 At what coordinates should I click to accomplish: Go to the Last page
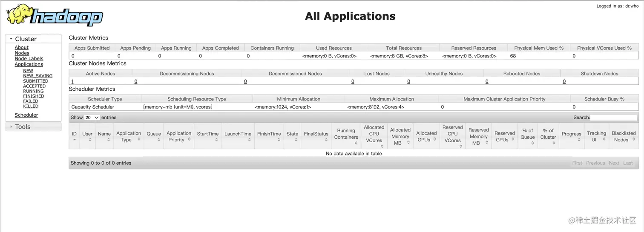(628, 163)
